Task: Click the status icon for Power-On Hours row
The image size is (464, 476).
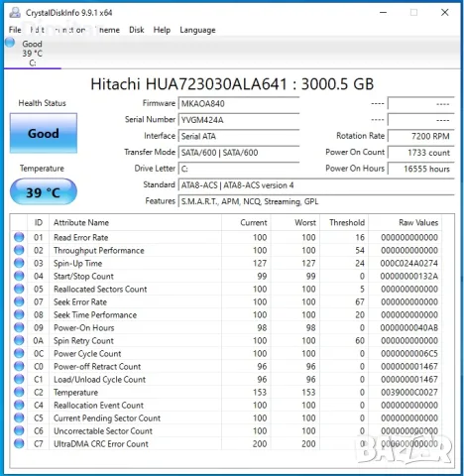Action: point(19,327)
